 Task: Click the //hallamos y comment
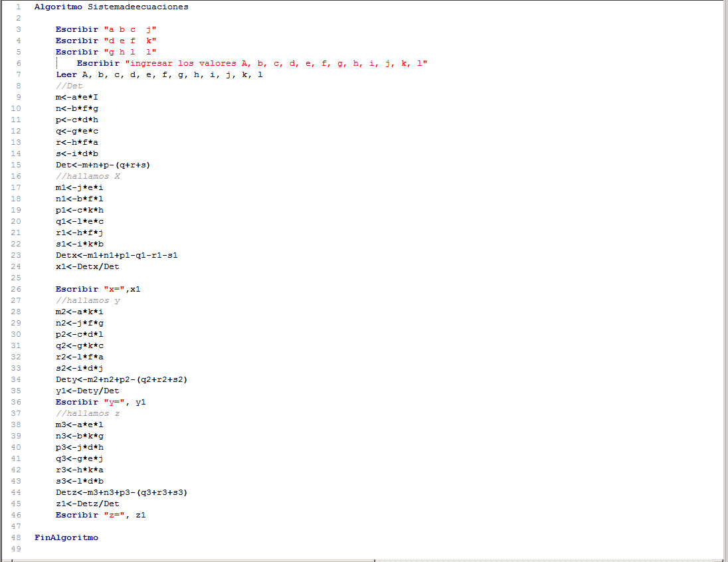click(88, 300)
